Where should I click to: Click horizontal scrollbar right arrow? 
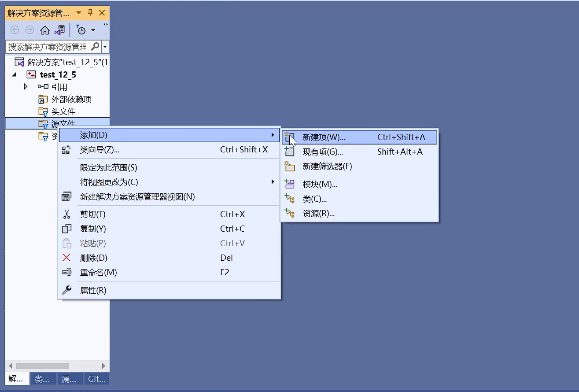[x=103, y=366]
